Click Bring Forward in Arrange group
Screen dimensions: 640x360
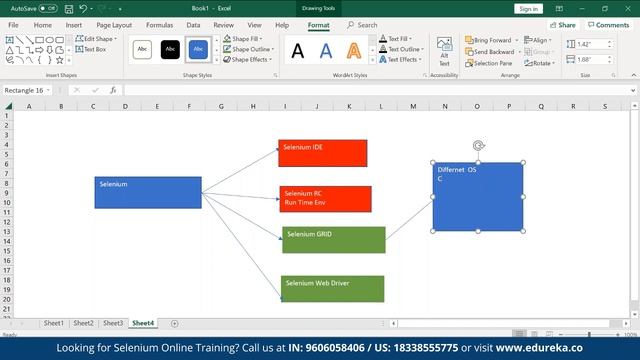coord(488,40)
